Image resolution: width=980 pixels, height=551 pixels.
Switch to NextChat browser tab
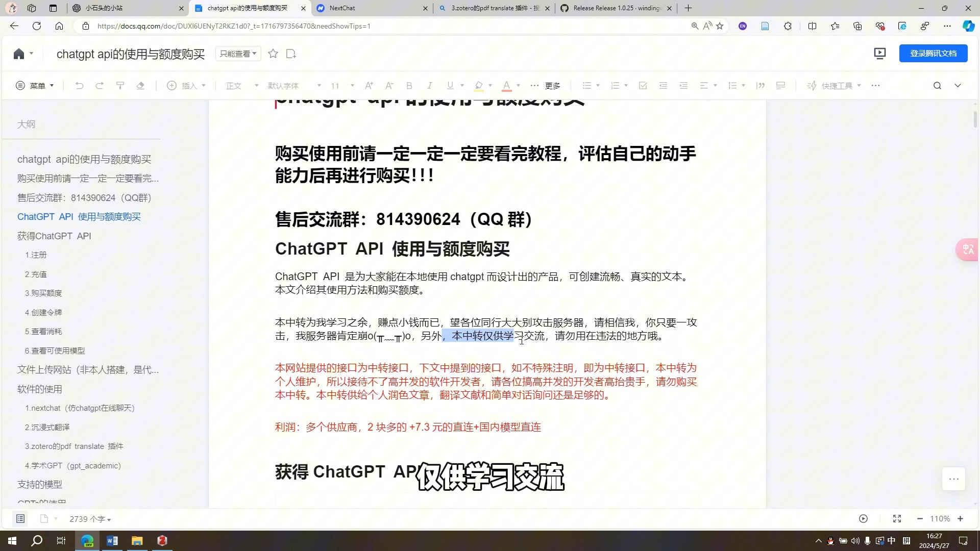[x=372, y=8]
